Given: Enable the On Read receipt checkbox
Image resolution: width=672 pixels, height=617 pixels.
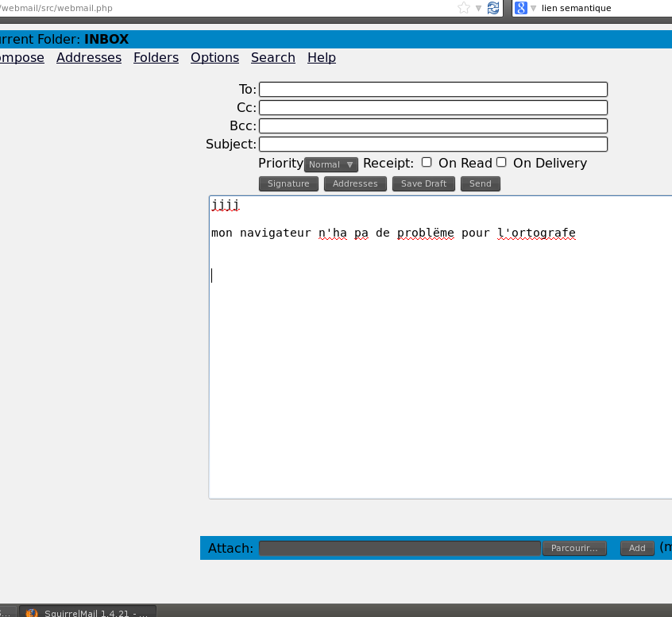Looking at the screenshot, I should click(427, 162).
